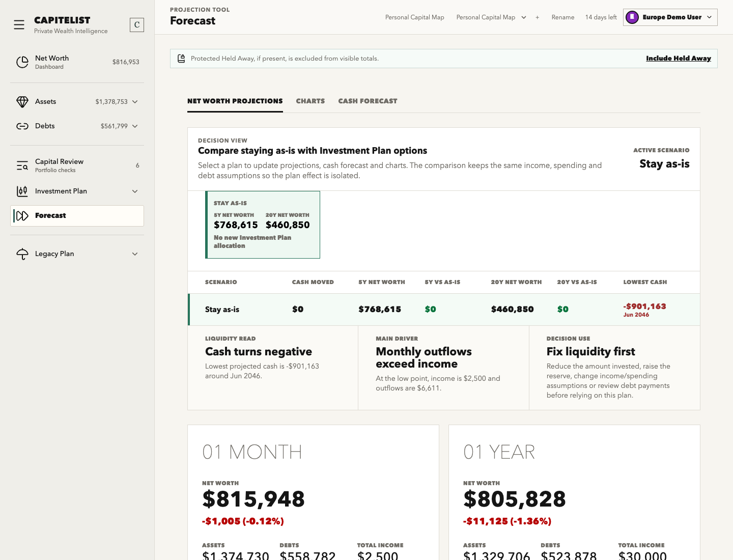Screen dimensions: 733x560
Task: Select the Stay As-Is scenario card
Action: coord(263,225)
